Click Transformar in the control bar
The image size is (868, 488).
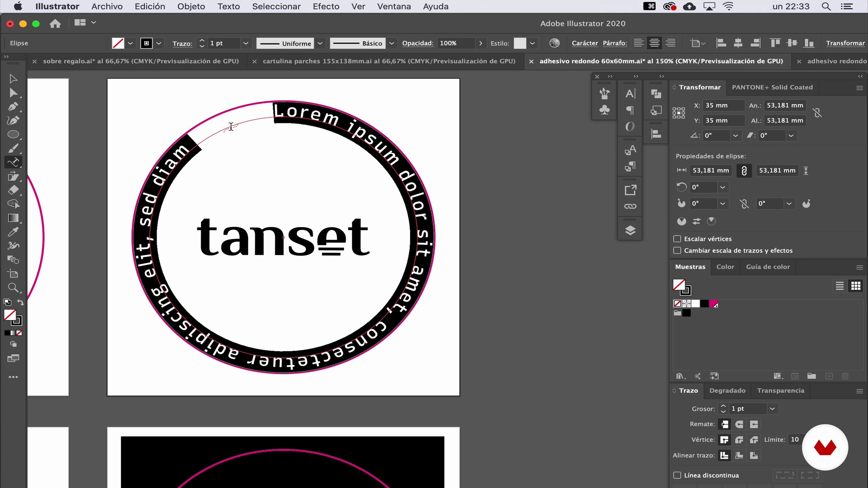(845, 43)
